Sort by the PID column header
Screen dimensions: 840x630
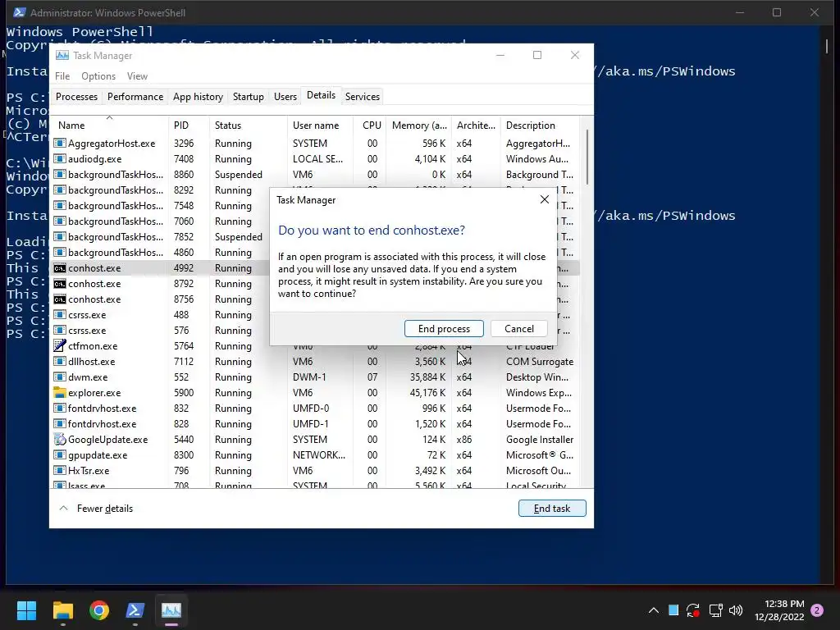point(189,126)
